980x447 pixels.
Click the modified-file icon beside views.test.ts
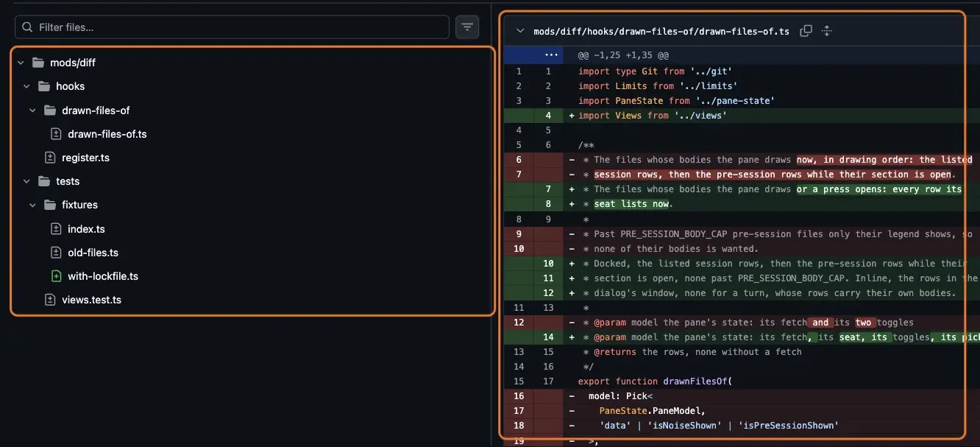[x=50, y=300]
